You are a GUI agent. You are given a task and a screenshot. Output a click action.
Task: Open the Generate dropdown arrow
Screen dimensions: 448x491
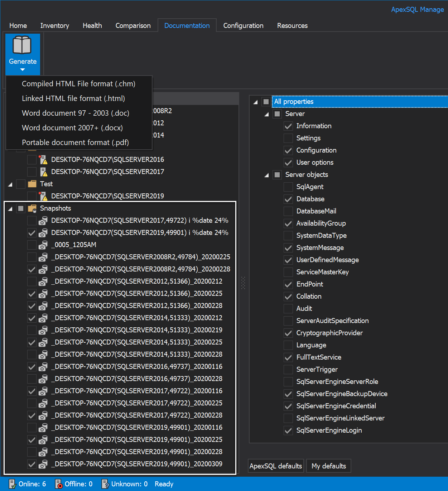tap(23, 70)
